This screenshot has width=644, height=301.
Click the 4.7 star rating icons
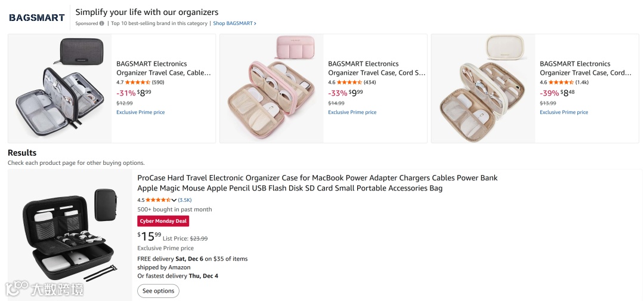click(137, 82)
